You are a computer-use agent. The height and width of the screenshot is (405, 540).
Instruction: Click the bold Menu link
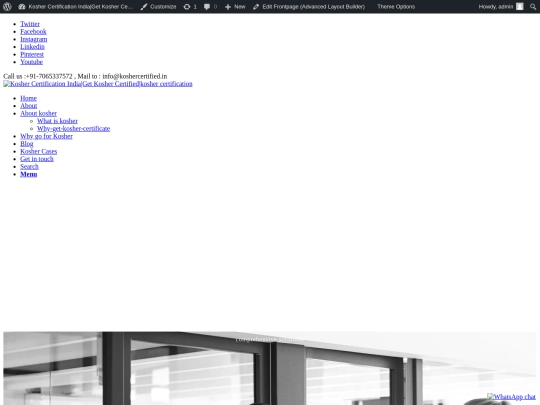[29, 174]
